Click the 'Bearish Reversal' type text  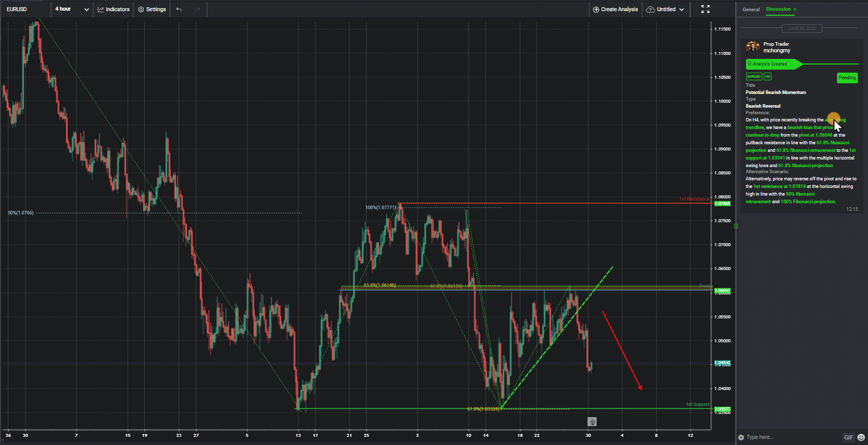click(x=763, y=106)
